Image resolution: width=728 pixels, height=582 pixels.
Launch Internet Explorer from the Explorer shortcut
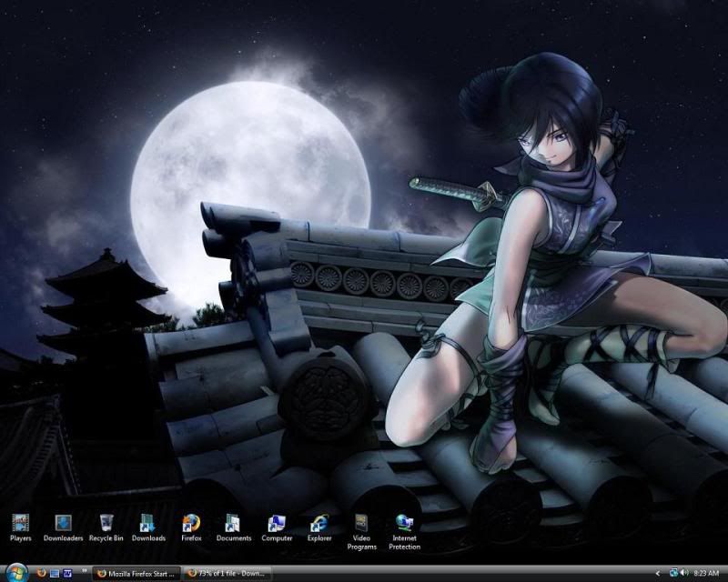pos(319,525)
